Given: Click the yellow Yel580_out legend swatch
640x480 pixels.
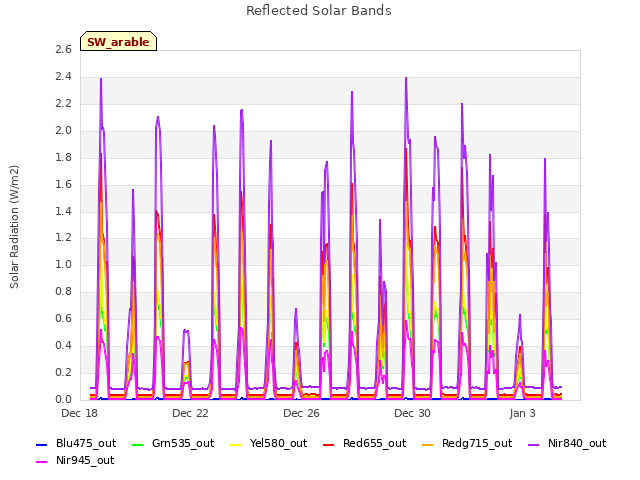Looking at the screenshot, I should 236,444.
